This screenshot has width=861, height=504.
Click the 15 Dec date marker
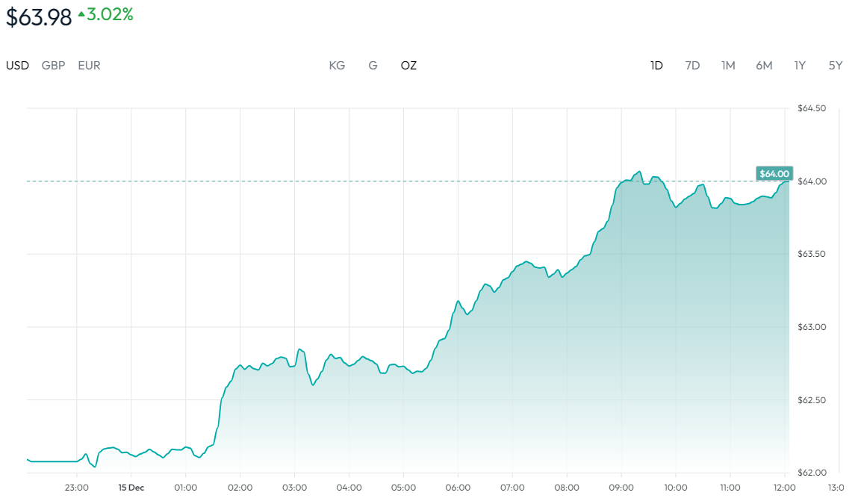[131, 488]
